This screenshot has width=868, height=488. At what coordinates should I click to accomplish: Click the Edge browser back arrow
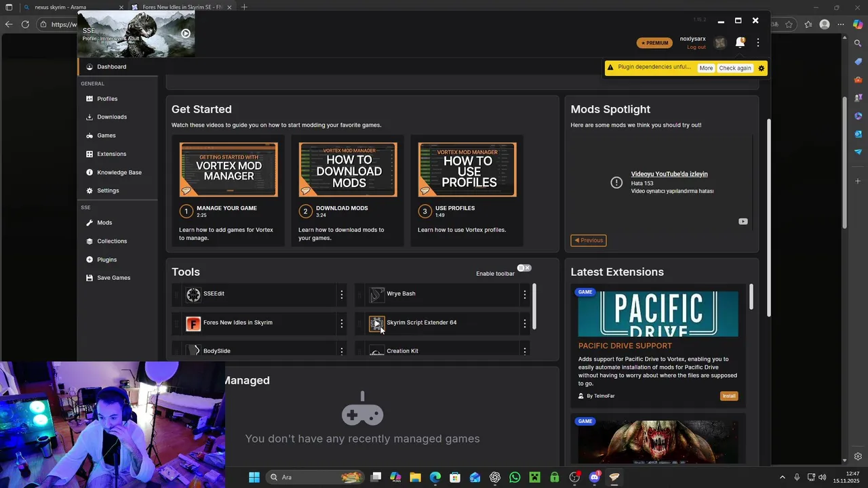(x=8, y=24)
